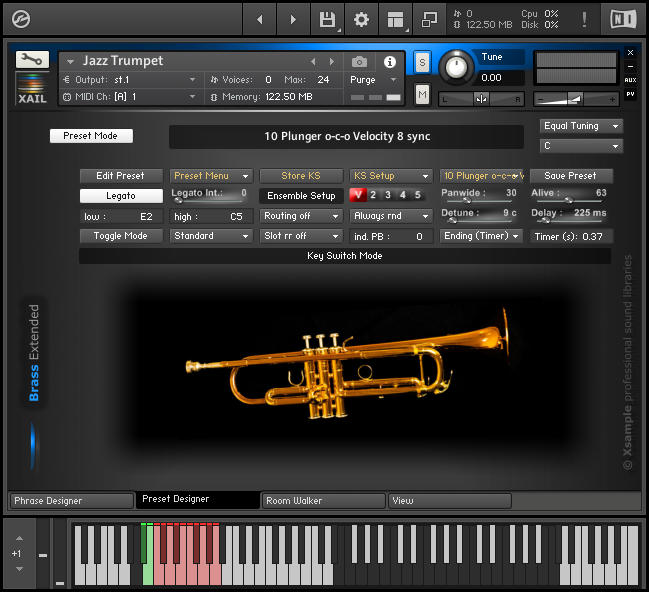The width and height of the screenshot is (649, 592).
Task: Open the MIDI Ch dropdown
Action: click(x=130, y=97)
